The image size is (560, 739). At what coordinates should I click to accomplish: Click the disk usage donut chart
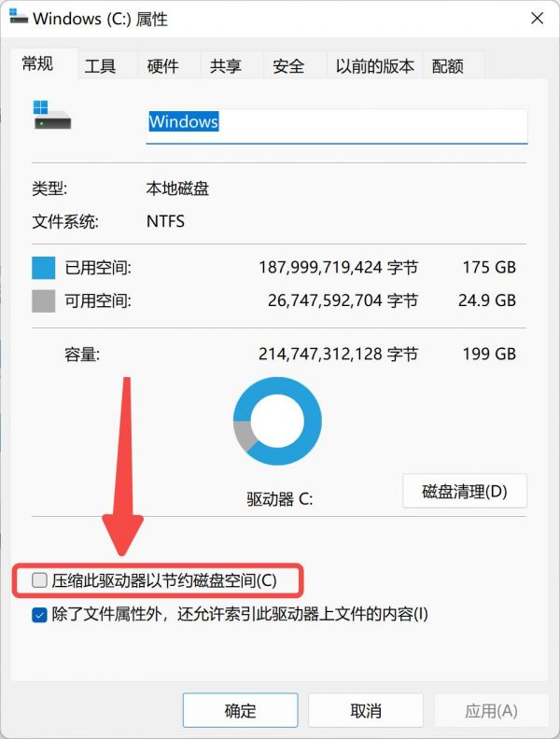tap(277, 421)
